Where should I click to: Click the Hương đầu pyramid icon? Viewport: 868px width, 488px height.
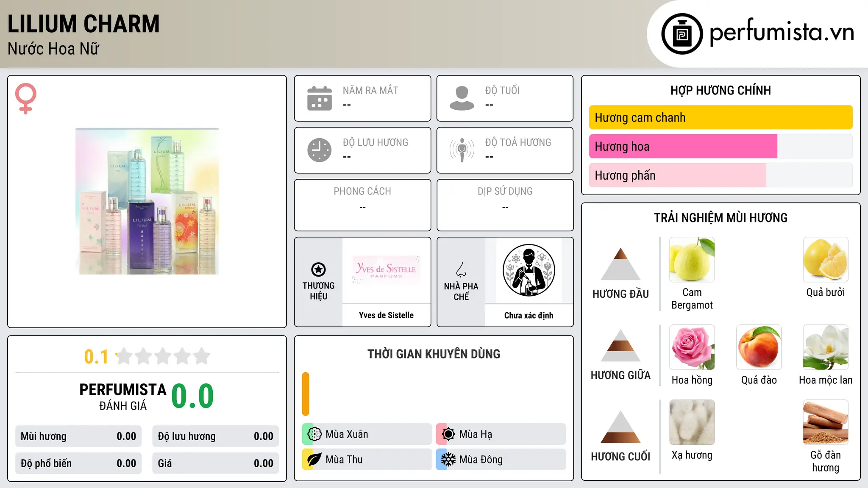point(620,264)
